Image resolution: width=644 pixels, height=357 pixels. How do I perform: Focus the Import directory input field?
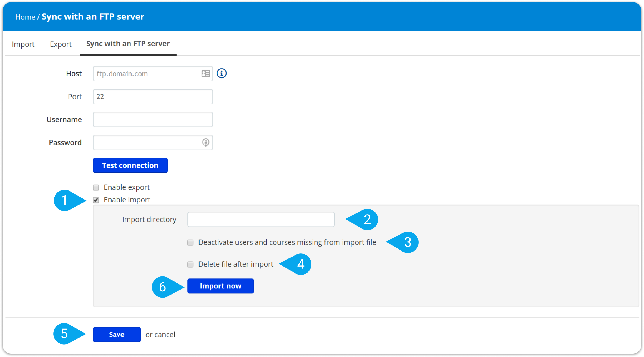[x=261, y=219]
